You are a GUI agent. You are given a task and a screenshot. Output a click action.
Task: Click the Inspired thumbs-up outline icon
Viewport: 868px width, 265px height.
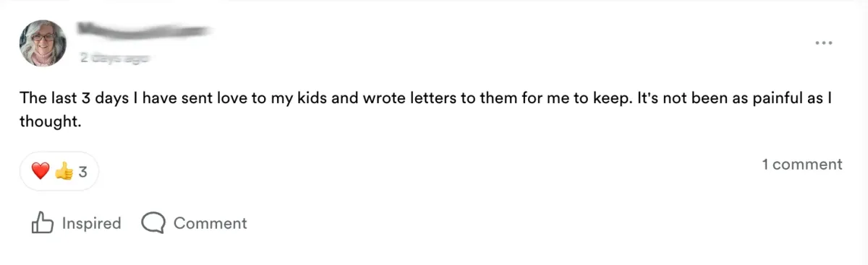(x=43, y=223)
